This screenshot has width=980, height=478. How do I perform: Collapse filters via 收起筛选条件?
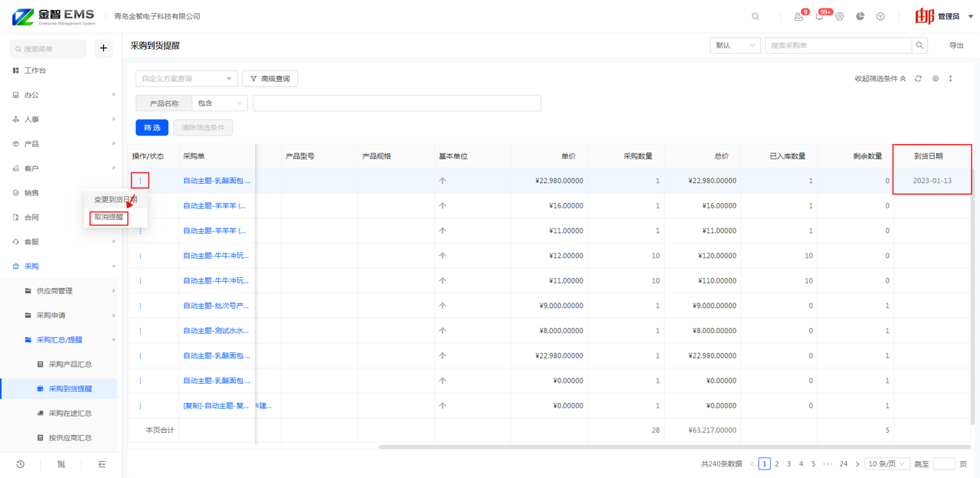(x=880, y=78)
